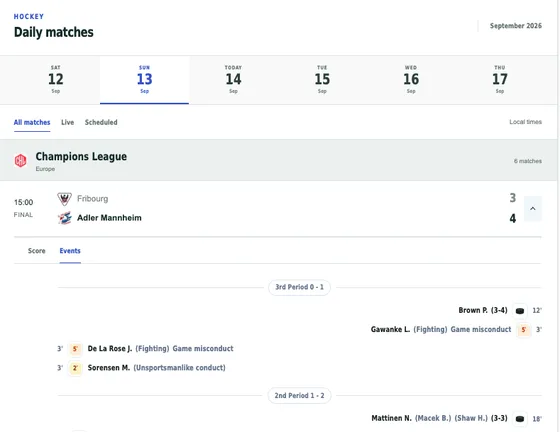Click Mattinen N. scorer name
This screenshot has height=432, width=560.
coord(391,418)
